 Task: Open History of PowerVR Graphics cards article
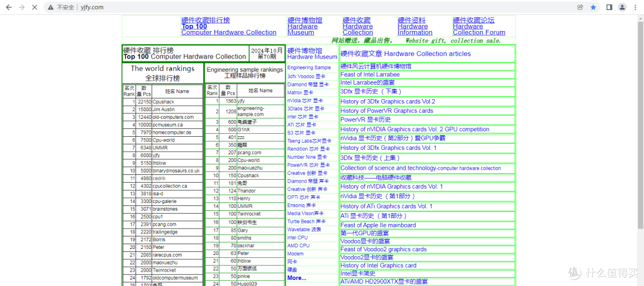(386, 110)
